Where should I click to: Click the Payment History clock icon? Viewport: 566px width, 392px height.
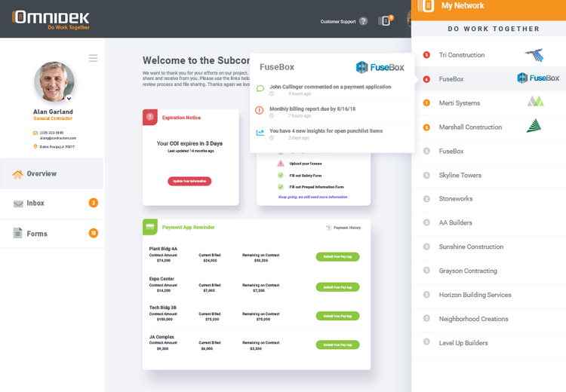[x=328, y=228]
